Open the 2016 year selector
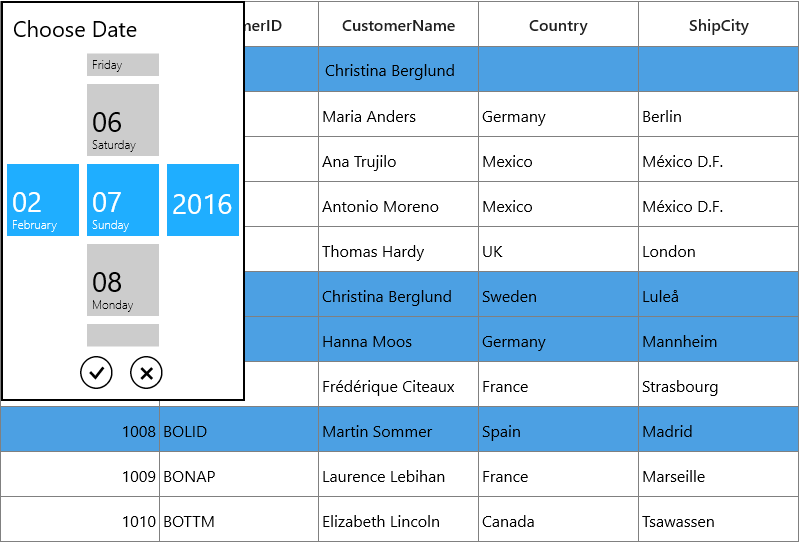799x542 pixels. pos(203,200)
